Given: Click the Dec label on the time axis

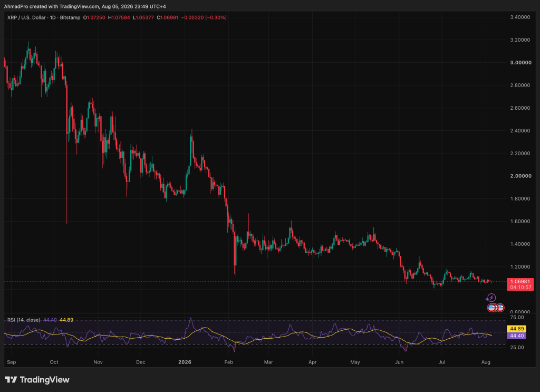Looking at the screenshot, I should click(140, 362).
